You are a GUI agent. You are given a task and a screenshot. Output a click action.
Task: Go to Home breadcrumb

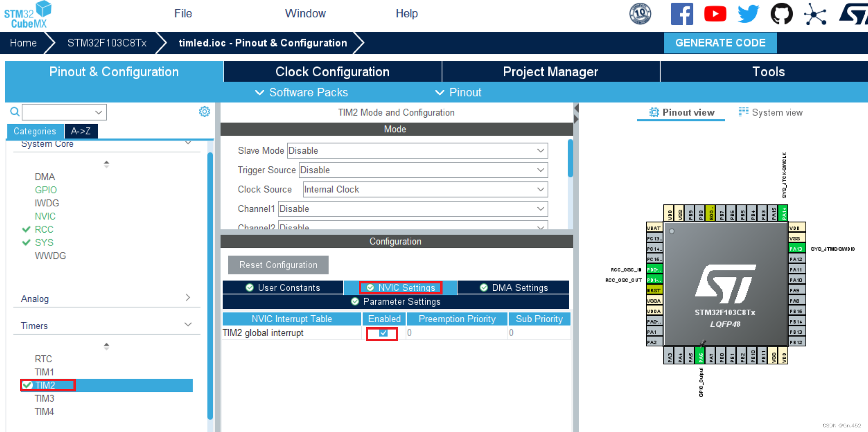(x=23, y=43)
